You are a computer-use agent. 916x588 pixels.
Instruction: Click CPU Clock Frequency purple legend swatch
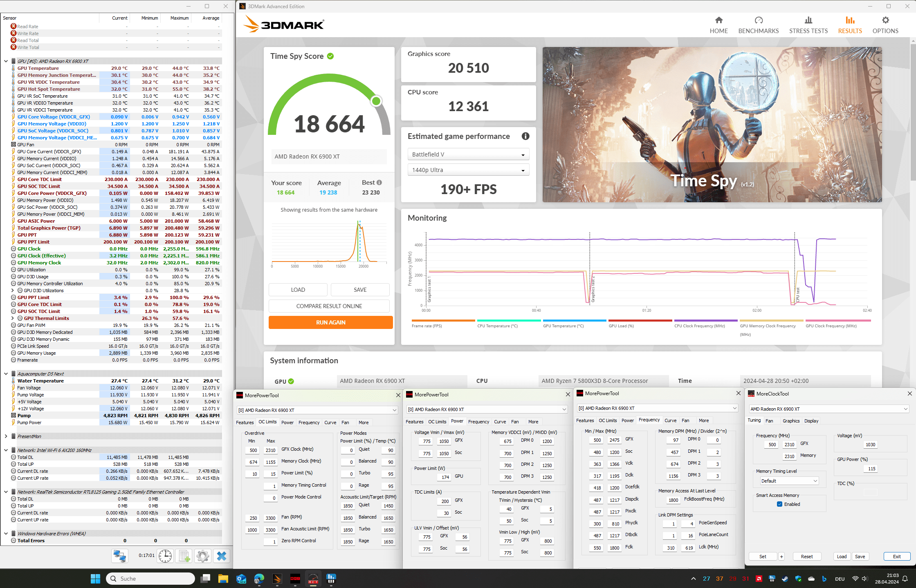click(706, 321)
